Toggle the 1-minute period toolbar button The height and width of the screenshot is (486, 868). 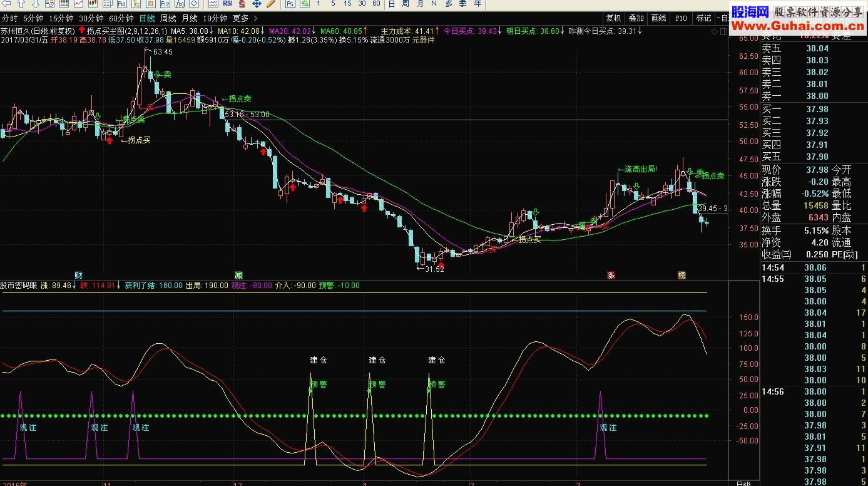click(319, 4)
